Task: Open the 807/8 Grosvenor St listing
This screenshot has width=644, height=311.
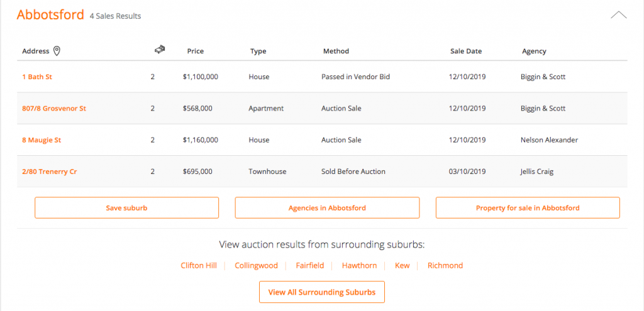Action: click(x=54, y=108)
